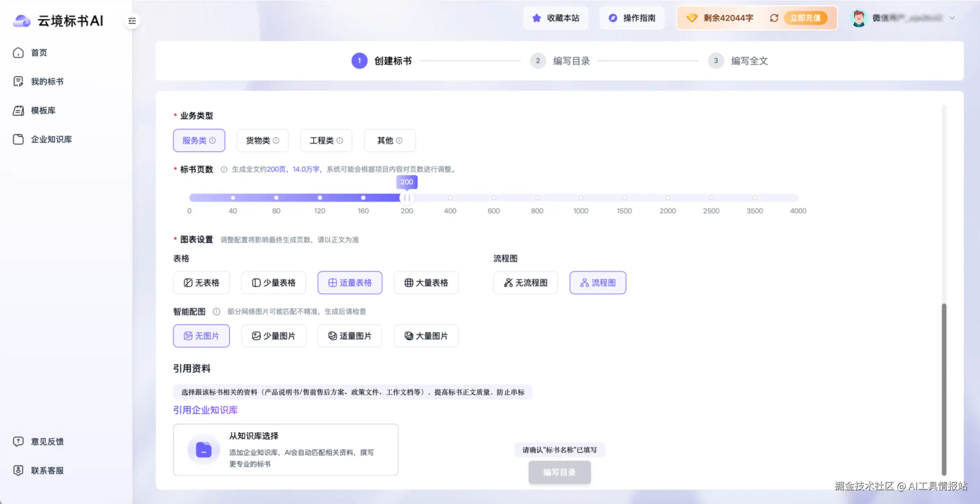The height and width of the screenshot is (504, 980).
Task: Open 模板库 from the sidebar
Action: pyautogui.click(x=43, y=110)
